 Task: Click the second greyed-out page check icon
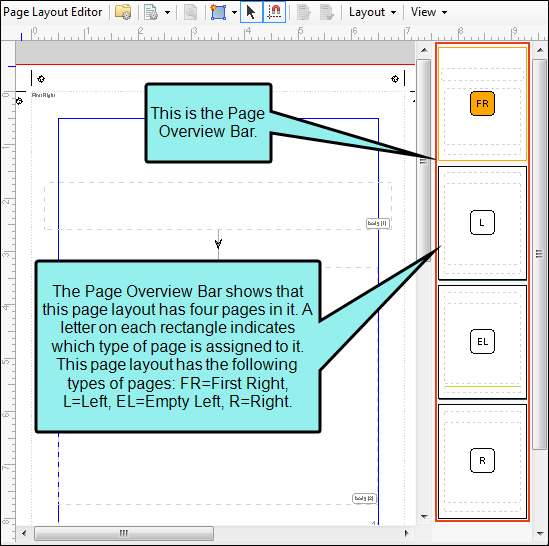[327, 12]
